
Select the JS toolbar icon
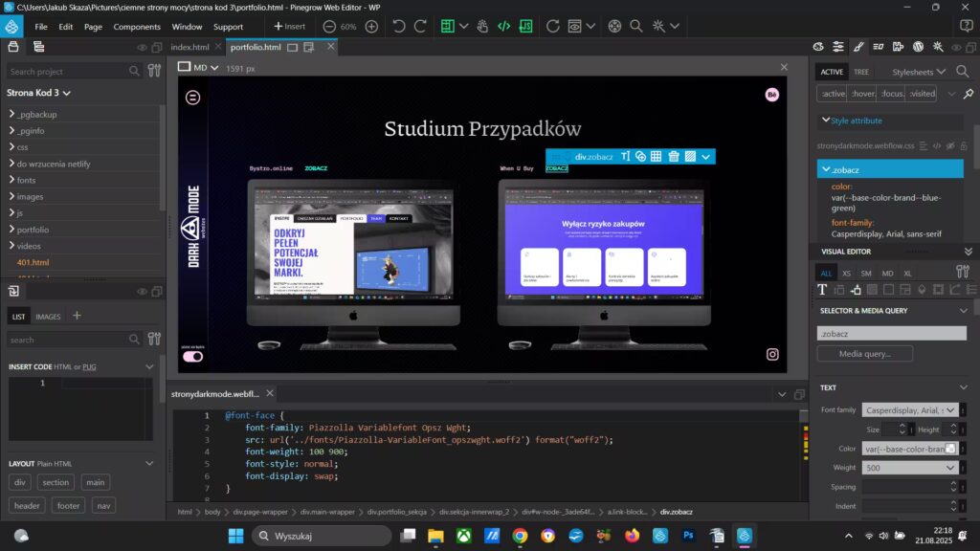pos(525,26)
